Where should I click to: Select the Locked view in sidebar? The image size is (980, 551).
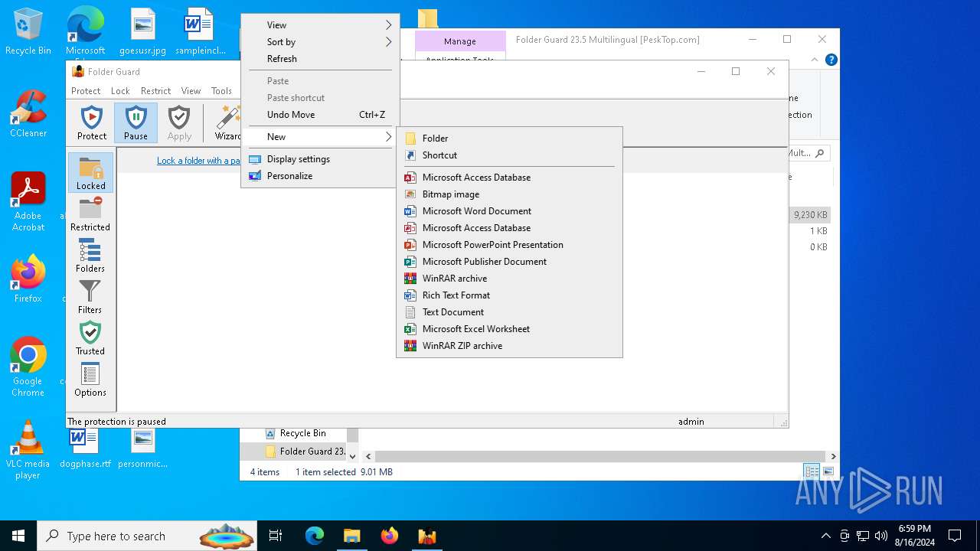coord(90,172)
